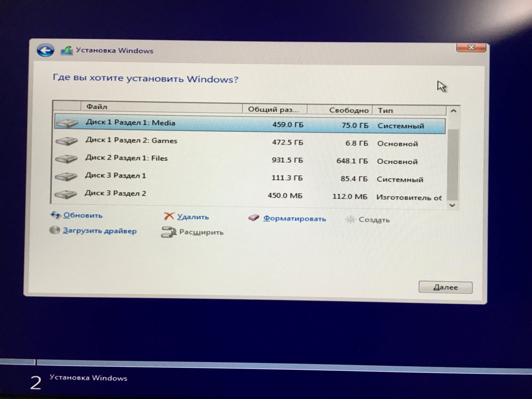Viewport: 532px width, 399px height.
Task: Click step 2 Установка Windows at bottom
Action: [x=79, y=382]
